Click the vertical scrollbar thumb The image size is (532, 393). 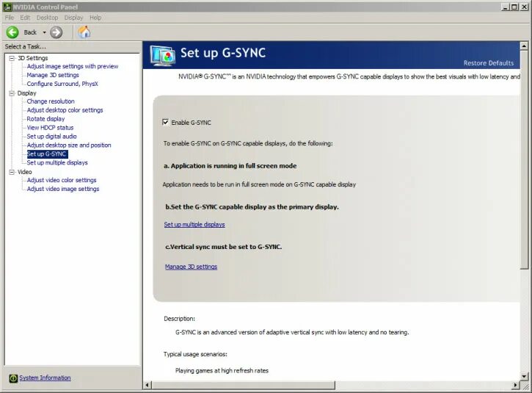[x=524, y=159]
